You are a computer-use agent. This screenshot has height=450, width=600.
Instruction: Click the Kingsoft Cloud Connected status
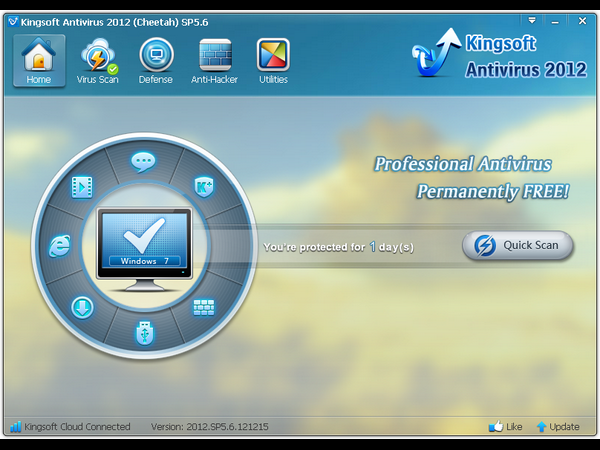click(70, 426)
